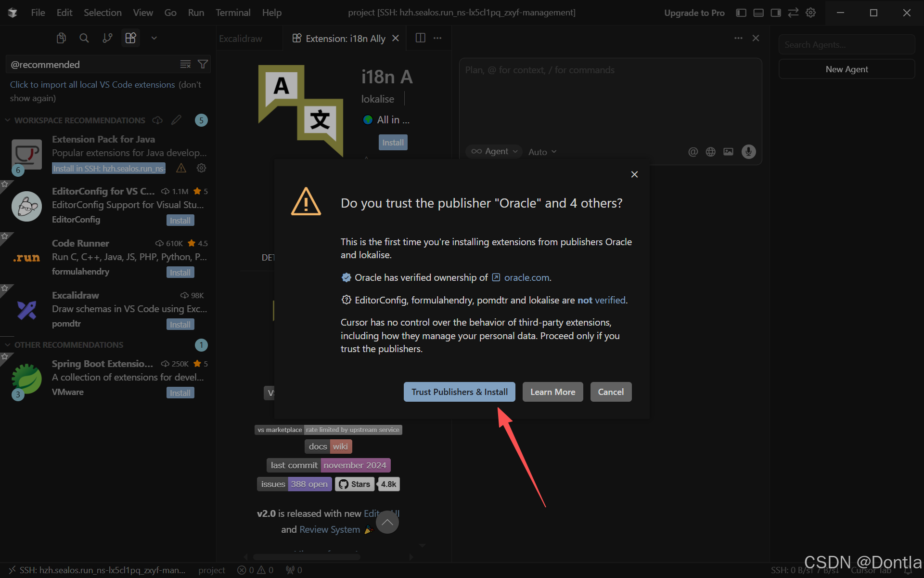Install the Excalidraw extension
This screenshot has height=578, width=924.
tap(180, 325)
